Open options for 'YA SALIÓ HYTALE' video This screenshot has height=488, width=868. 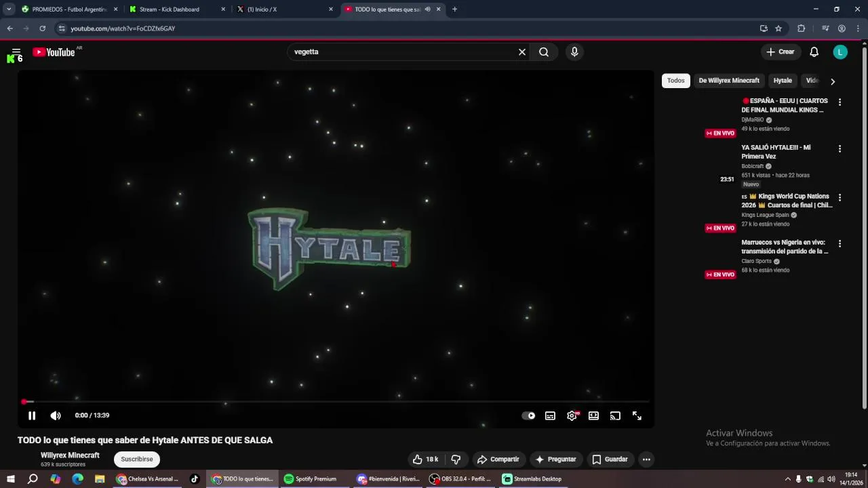pyautogui.click(x=840, y=149)
